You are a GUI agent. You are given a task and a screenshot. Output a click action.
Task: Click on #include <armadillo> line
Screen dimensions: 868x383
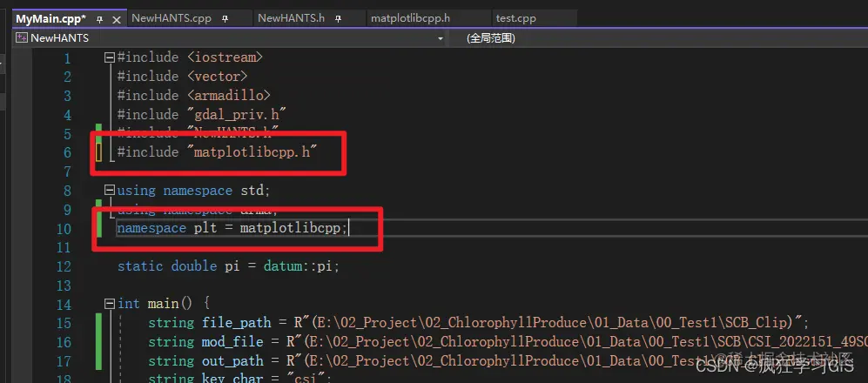(194, 95)
